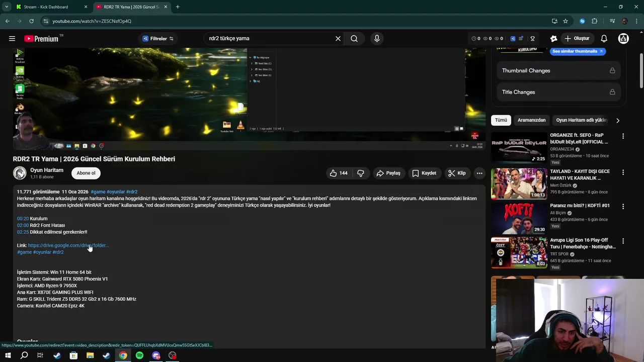This screenshot has height=362, width=644.
Task: Open options menu for TAYLAND video
Action: click(x=623, y=172)
